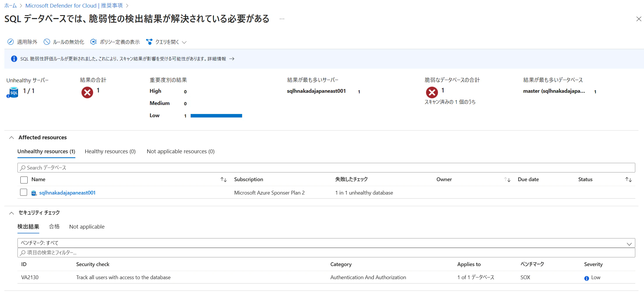Open Microsoft Defender for Cloud | 推奨事項 breadcrumb
The image size is (644, 294).
click(x=74, y=6)
